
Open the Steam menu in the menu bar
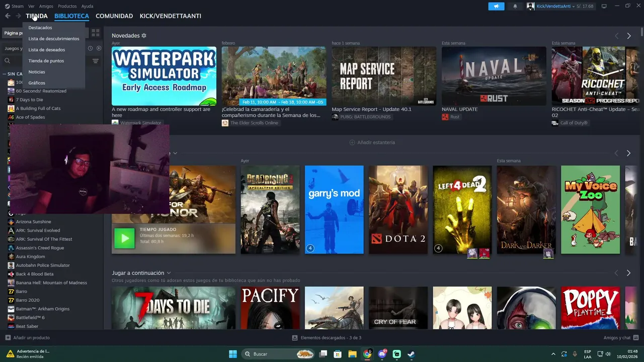pos(17,6)
